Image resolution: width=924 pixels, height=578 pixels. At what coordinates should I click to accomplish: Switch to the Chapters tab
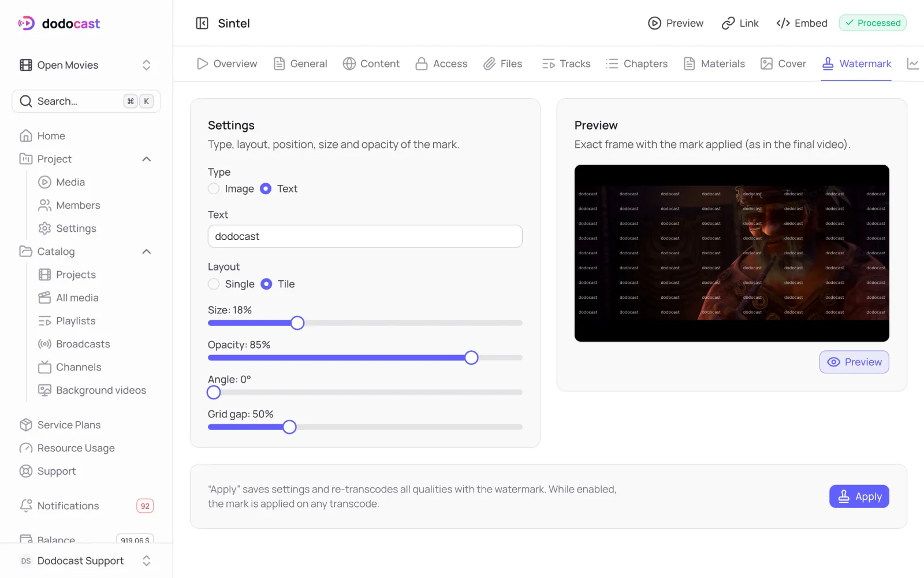tap(636, 64)
